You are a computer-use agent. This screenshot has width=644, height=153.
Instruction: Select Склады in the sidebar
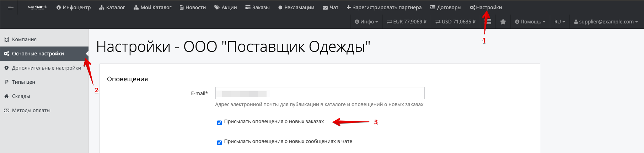point(21,96)
